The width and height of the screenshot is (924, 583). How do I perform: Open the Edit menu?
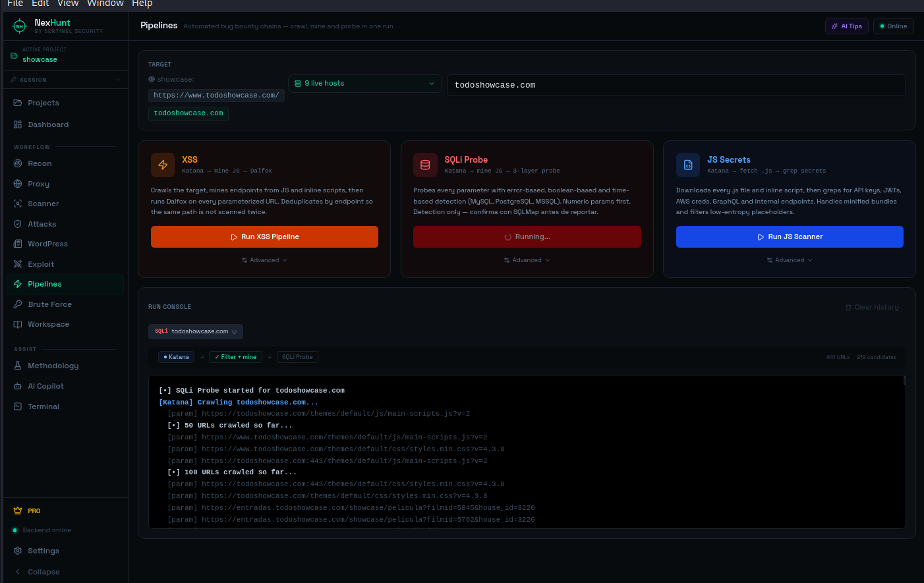point(40,3)
